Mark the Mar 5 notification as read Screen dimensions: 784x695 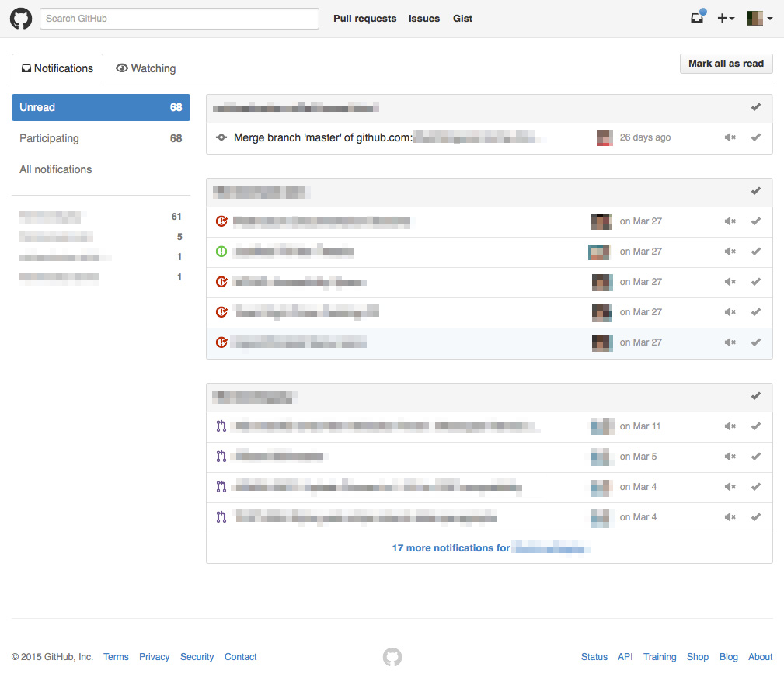755,457
